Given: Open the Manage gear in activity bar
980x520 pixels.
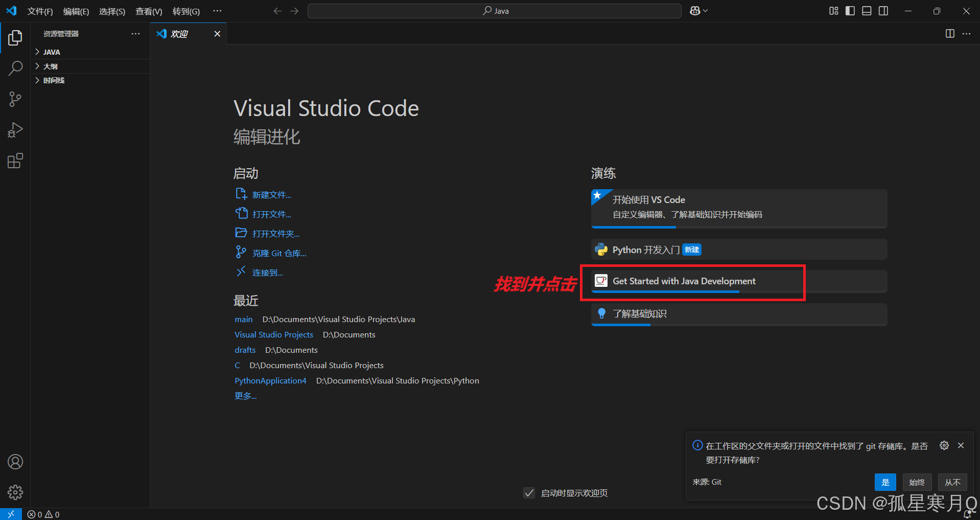Looking at the screenshot, I should [x=15, y=492].
